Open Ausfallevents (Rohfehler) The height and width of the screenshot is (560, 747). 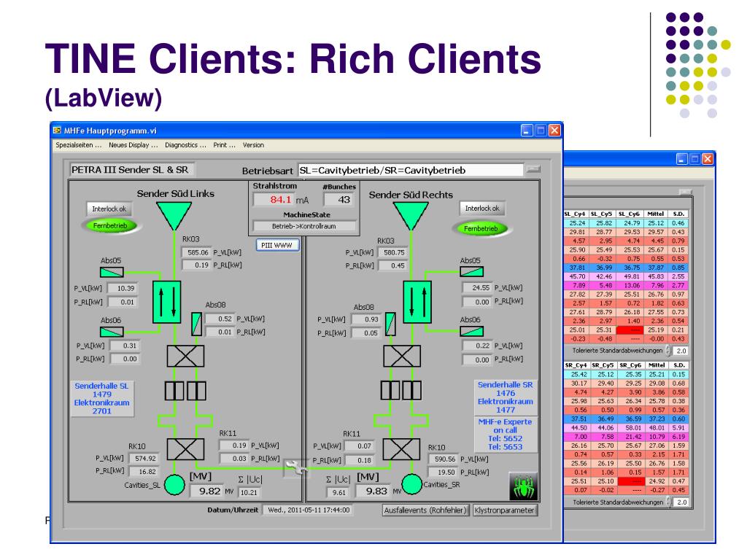[x=425, y=510]
